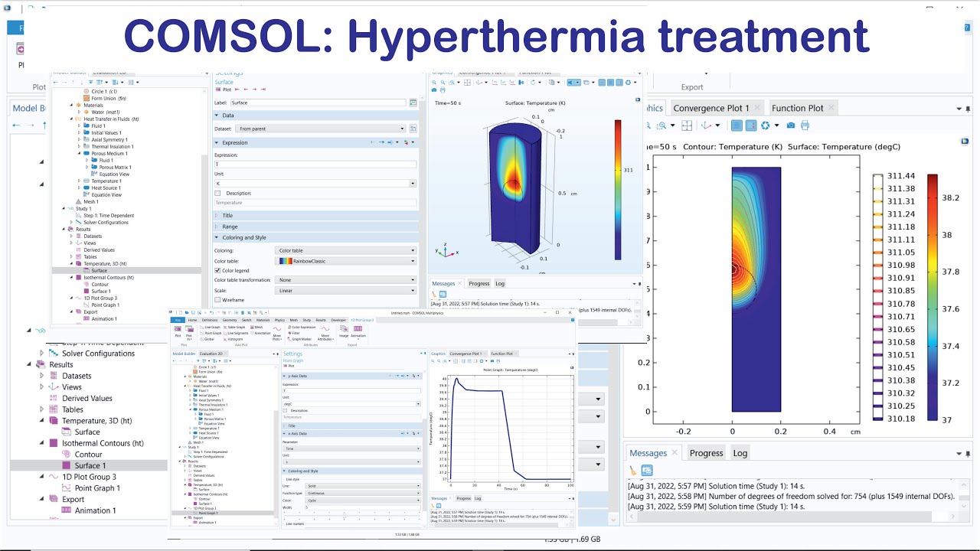The image size is (980, 551).
Task: Expand Range section in upper Surface Settings
Action: (x=315, y=227)
